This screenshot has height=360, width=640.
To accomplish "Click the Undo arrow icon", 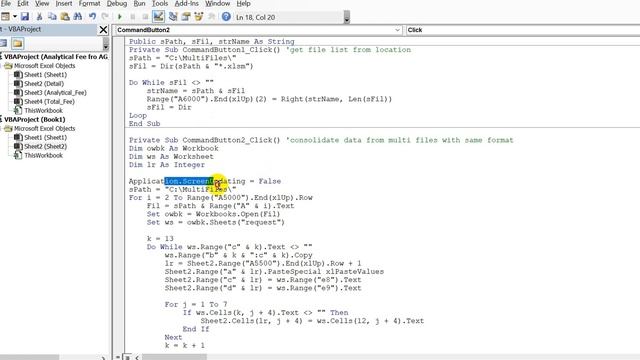I will (x=93, y=17).
